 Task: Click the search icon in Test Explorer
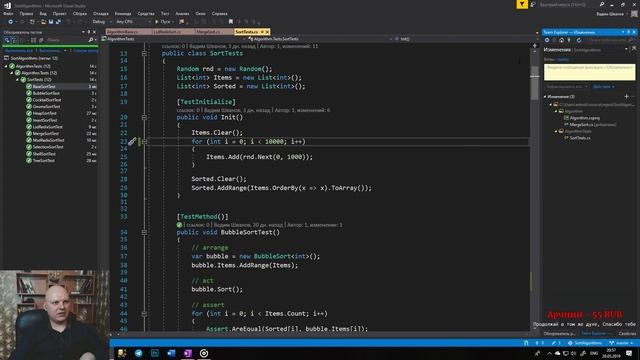click(x=91, y=40)
